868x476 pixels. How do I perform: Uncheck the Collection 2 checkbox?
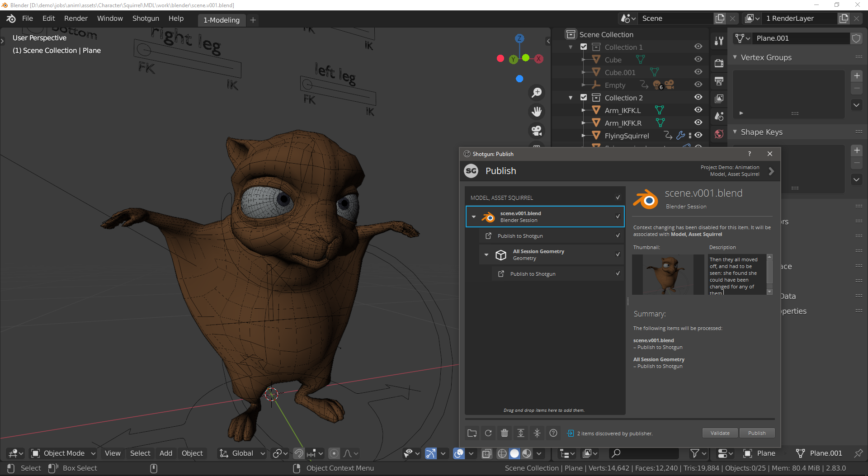(584, 98)
